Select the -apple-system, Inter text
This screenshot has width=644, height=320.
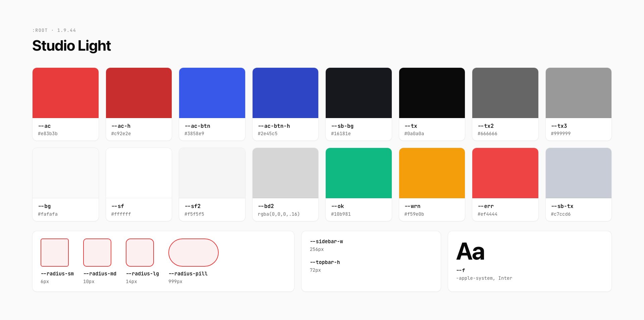[x=484, y=278]
